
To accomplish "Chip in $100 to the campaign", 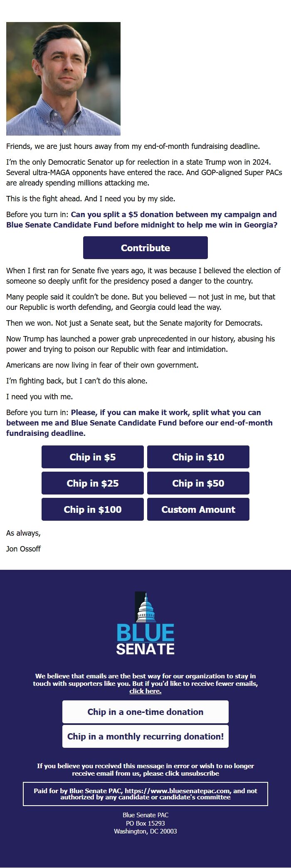I will (x=92, y=509).
